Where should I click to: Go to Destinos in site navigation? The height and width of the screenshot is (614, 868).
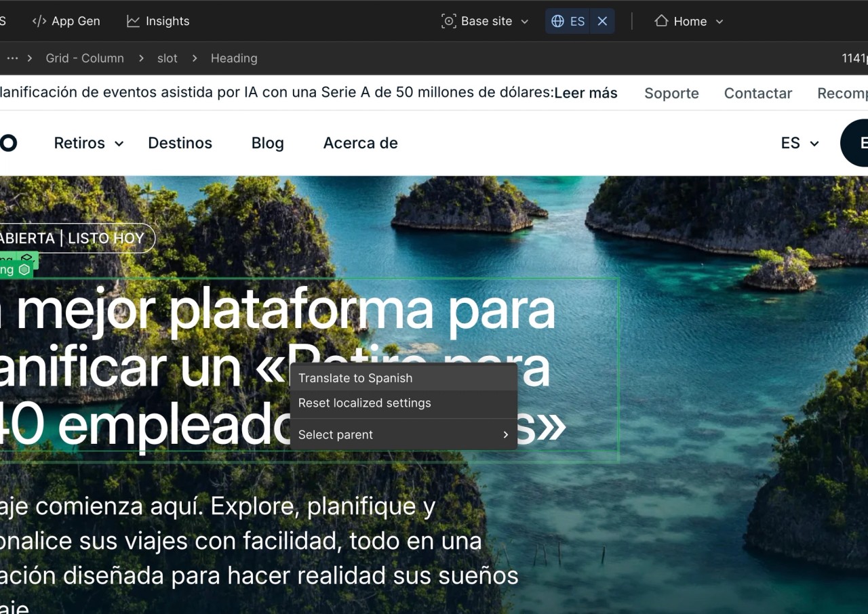coord(180,143)
